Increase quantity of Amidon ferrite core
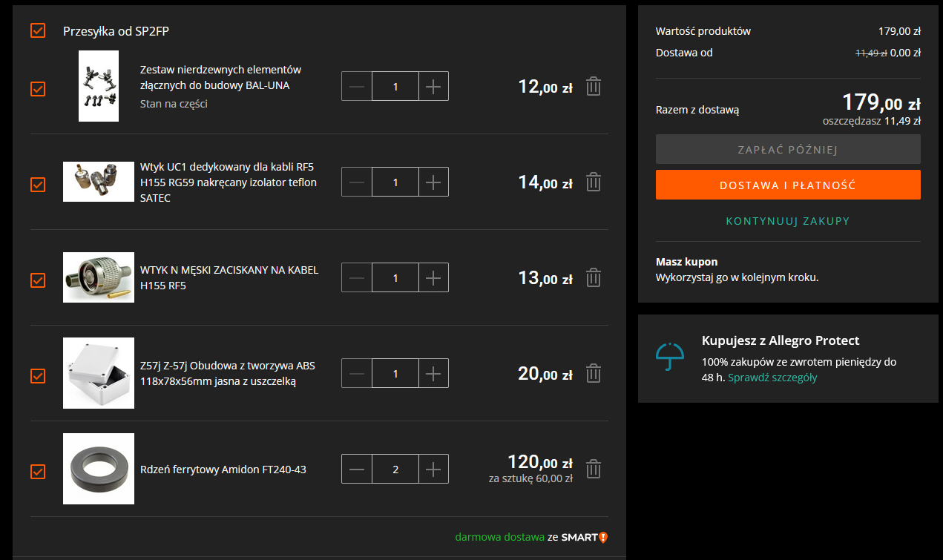943x560 pixels. (x=433, y=469)
